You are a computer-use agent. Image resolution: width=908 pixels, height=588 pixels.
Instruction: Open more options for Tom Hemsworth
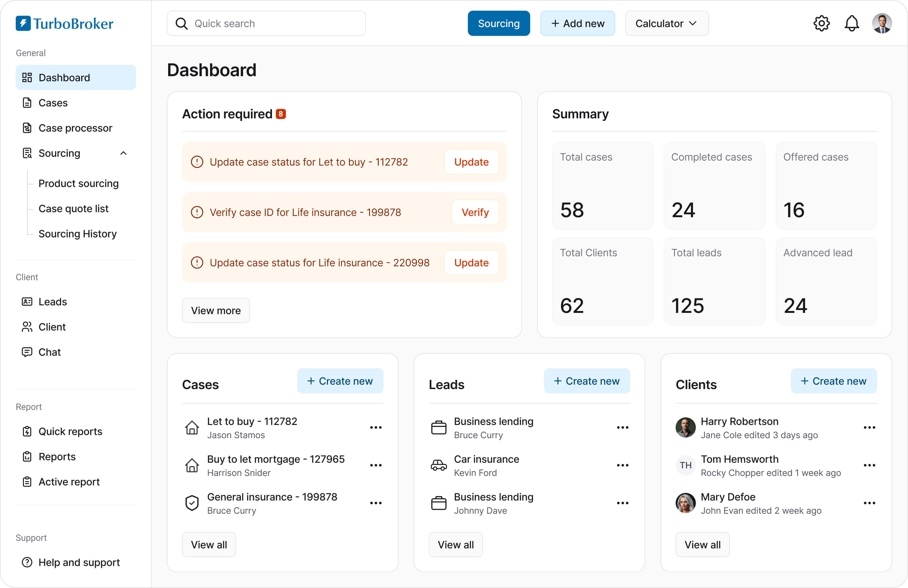(x=870, y=465)
